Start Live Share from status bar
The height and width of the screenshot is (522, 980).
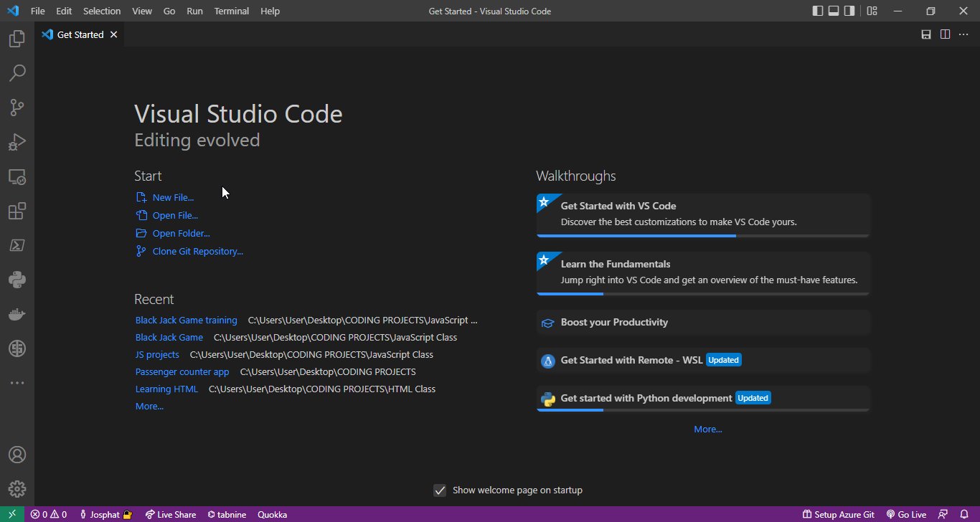coord(171,514)
